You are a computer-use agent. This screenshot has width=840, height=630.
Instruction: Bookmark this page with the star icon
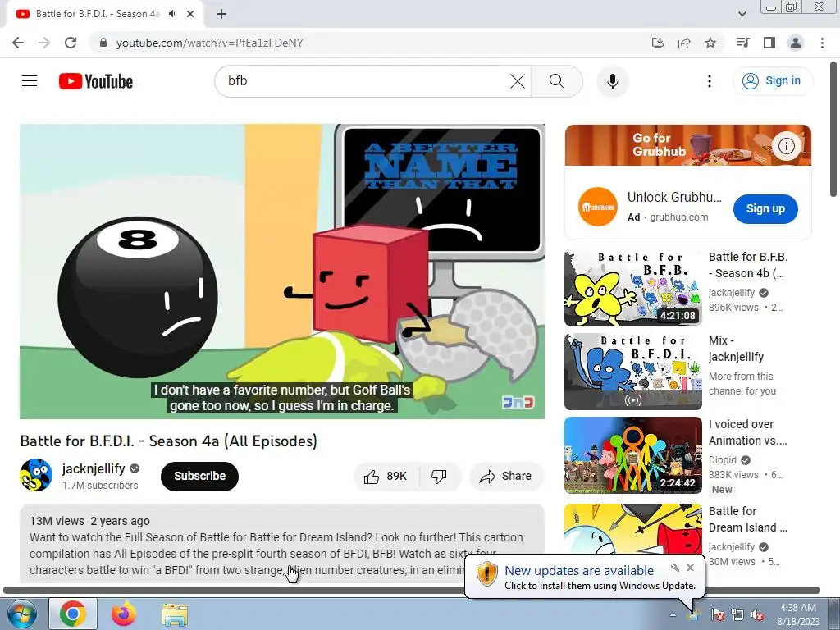coord(710,43)
